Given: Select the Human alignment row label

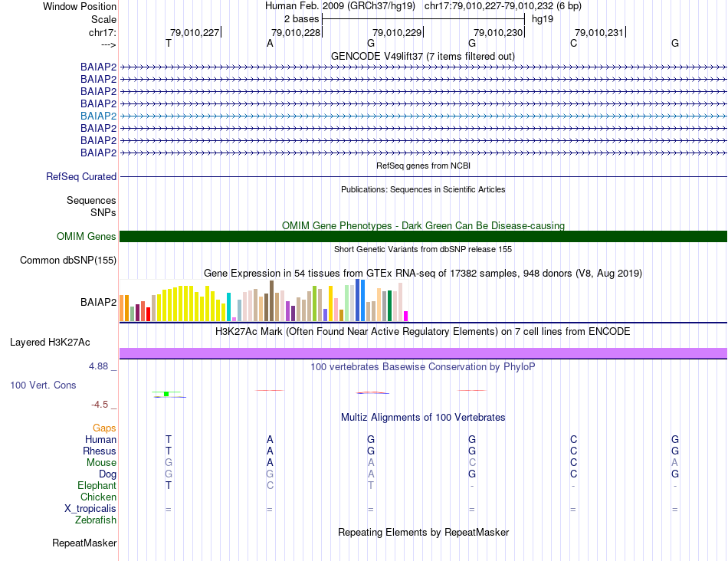Looking at the screenshot, I should tap(100, 439).
